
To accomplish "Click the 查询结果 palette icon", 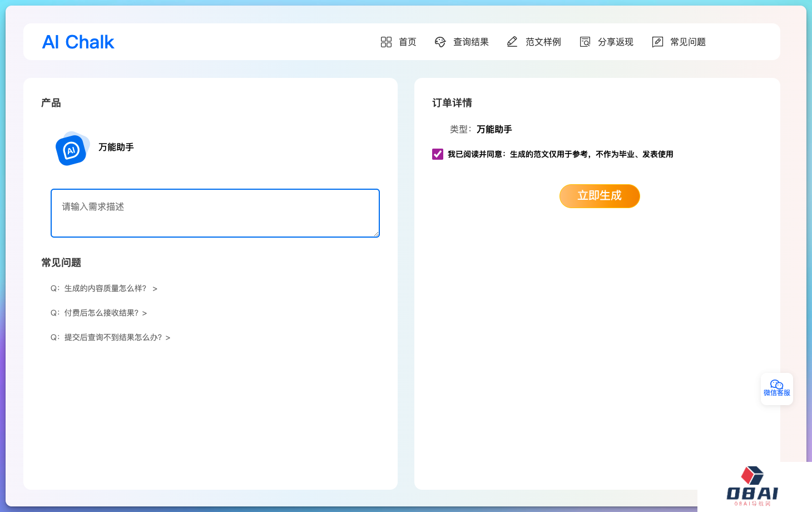I will click(440, 42).
